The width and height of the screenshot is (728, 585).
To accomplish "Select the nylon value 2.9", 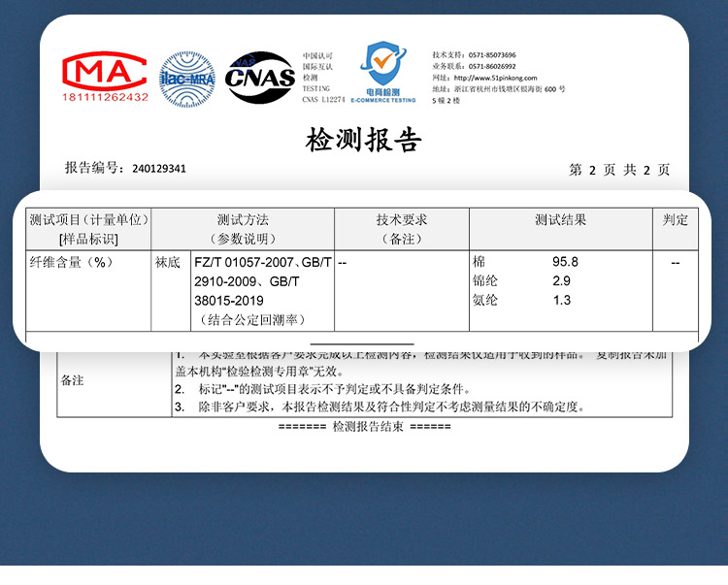I will pyautogui.click(x=561, y=280).
